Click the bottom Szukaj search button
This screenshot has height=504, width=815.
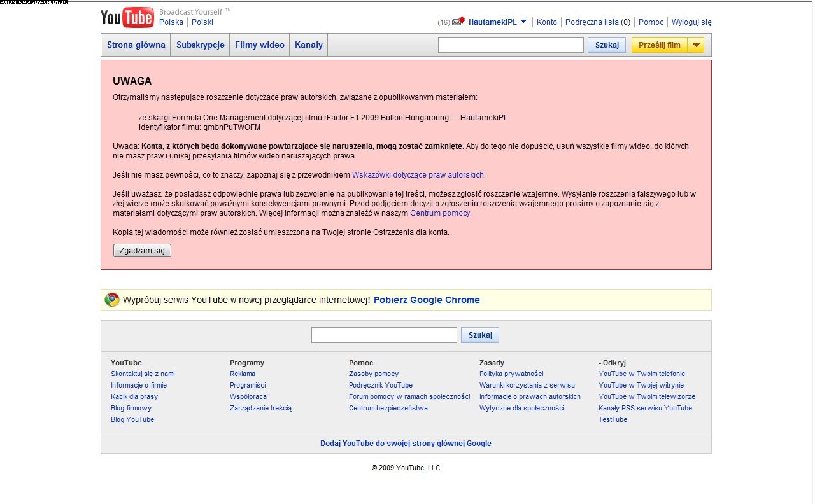[x=480, y=335]
